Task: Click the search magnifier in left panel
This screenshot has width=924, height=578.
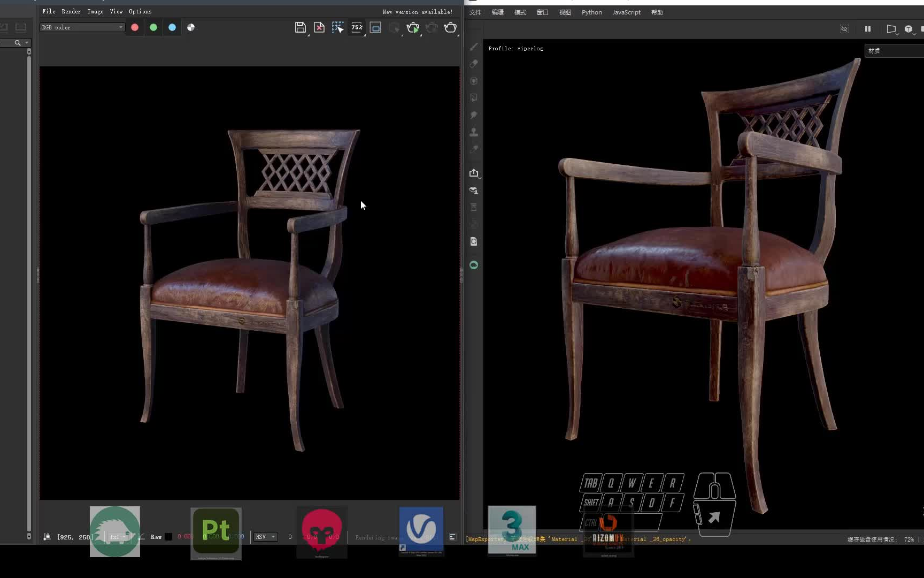Action: click(18, 43)
